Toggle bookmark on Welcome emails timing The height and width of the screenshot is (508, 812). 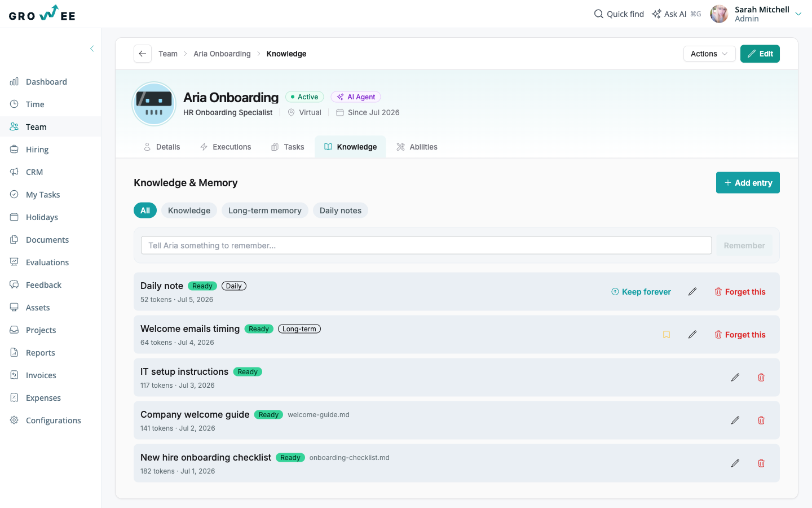point(667,335)
